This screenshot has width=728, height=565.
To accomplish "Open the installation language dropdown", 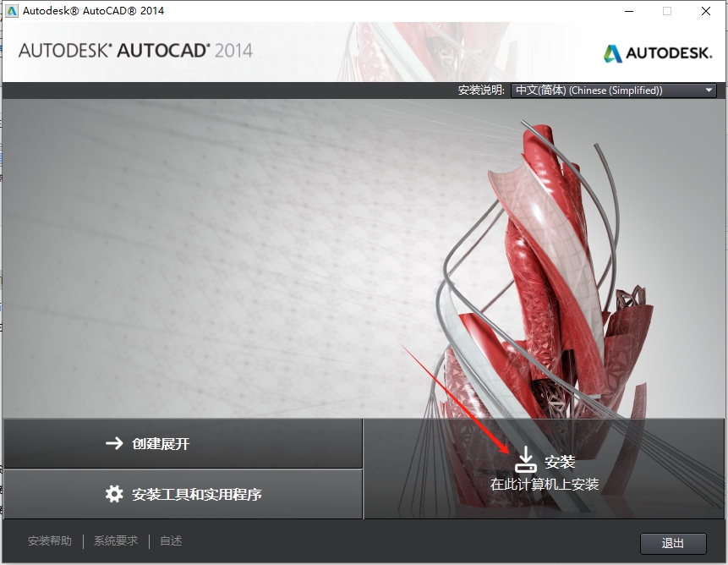I will tap(614, 90).
